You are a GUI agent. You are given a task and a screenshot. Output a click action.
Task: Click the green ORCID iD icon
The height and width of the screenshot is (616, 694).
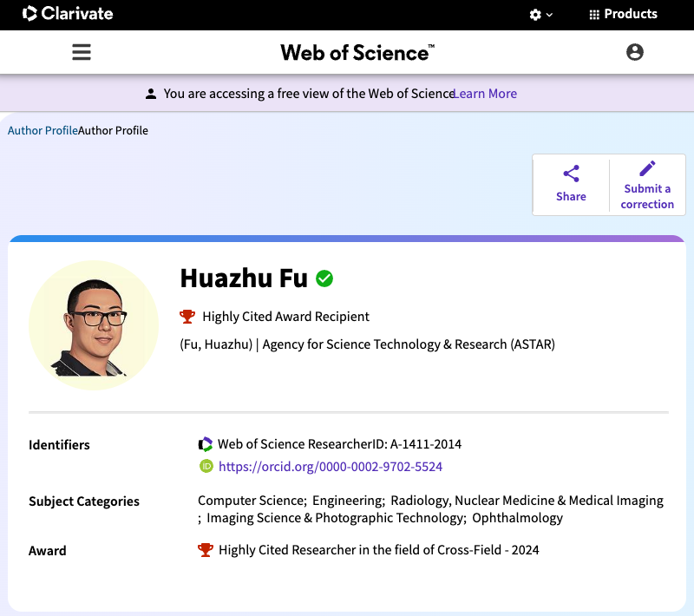(x=206, y=466)
